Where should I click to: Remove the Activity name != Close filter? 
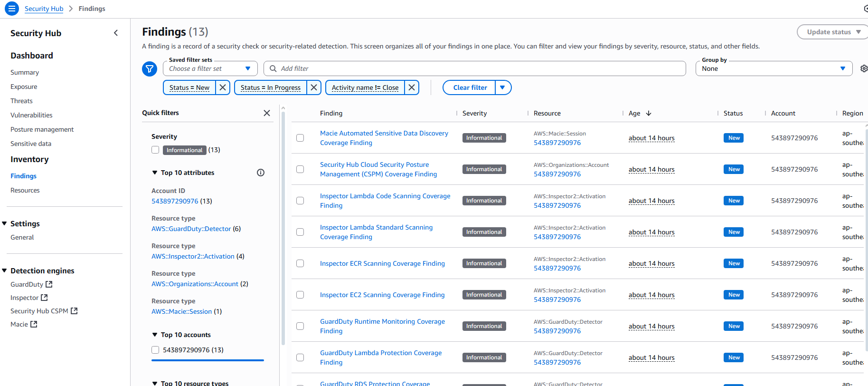412,87
